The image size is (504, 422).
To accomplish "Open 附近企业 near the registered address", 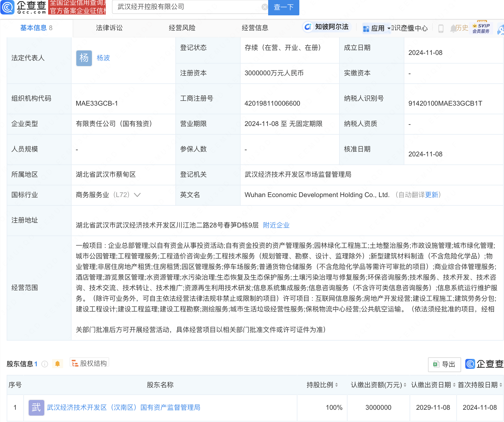I will pos(276,225).
